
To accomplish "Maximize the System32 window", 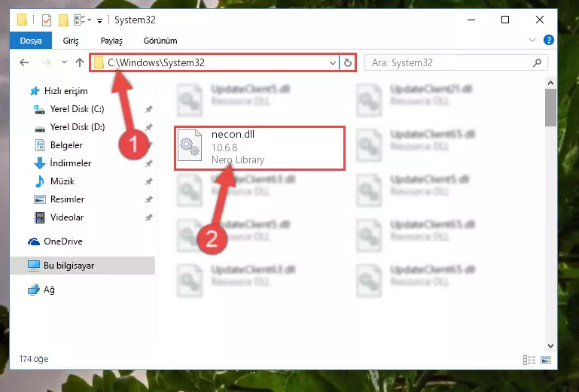I will pyautogui.click(x=505, y=20).
